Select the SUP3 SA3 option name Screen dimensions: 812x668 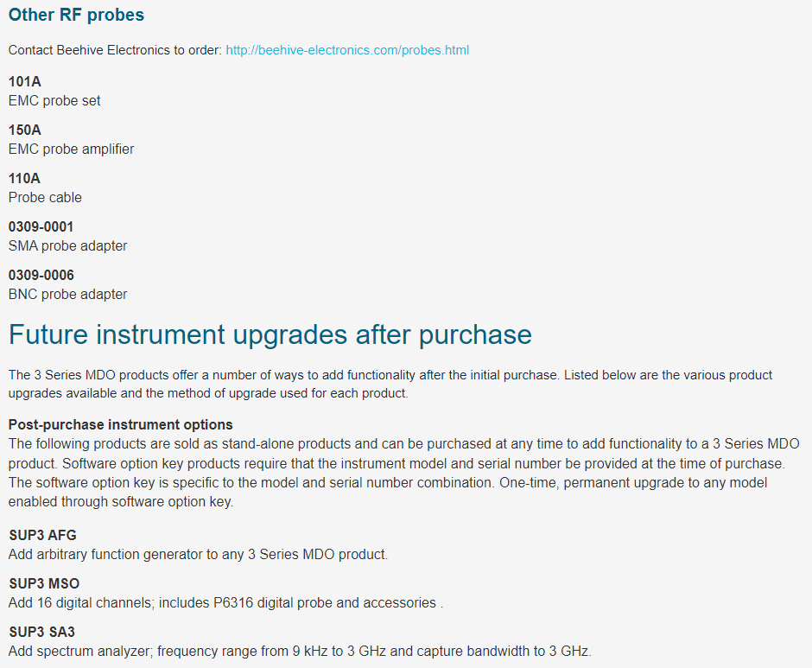pyautogui.click(x=42, y=632)
